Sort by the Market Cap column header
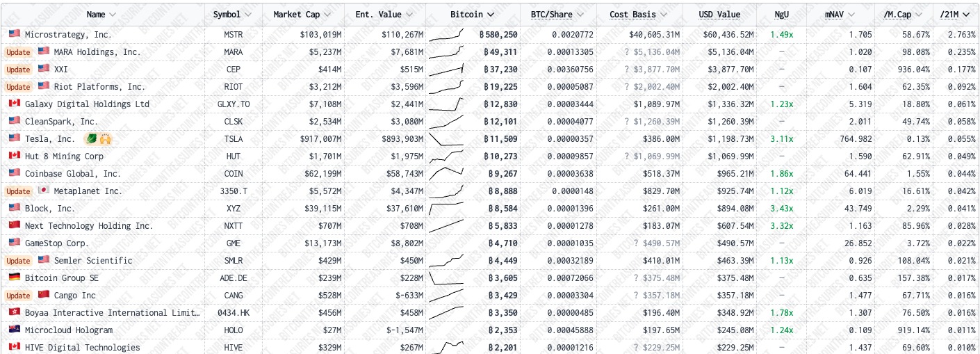 point(302,14)
